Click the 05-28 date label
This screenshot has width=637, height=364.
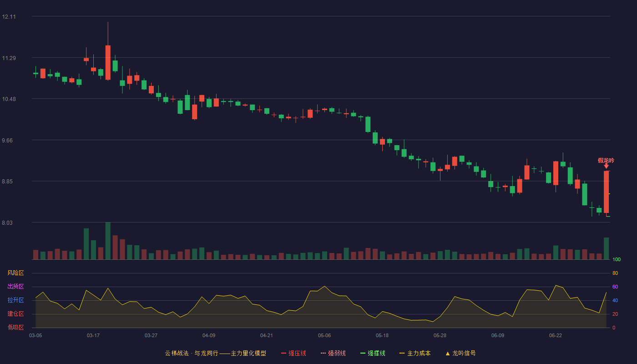(x=440, y=335)
